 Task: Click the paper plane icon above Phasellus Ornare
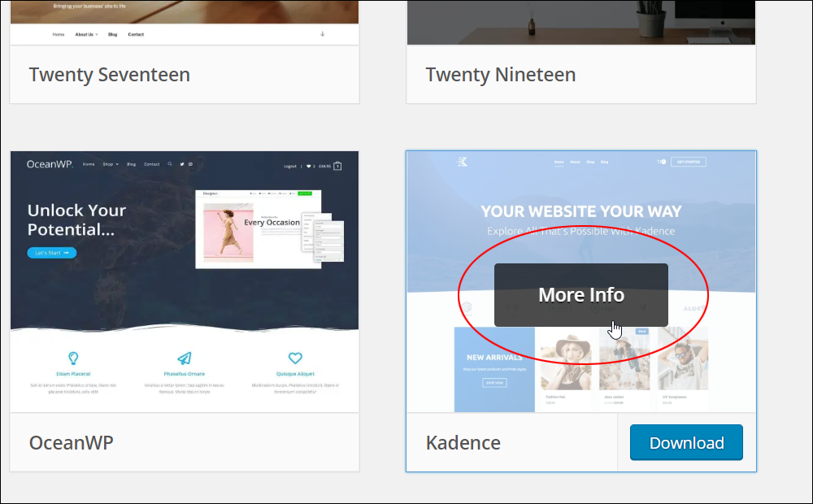185,358
